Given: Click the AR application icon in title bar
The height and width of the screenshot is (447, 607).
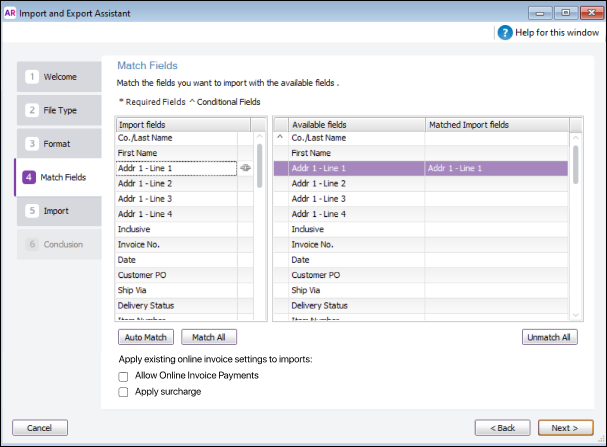Looking at the screenshot, I should (10, 13).
